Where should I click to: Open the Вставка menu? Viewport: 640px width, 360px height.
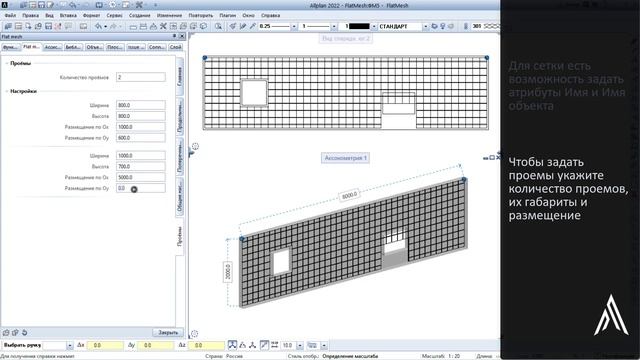[68, 16]
